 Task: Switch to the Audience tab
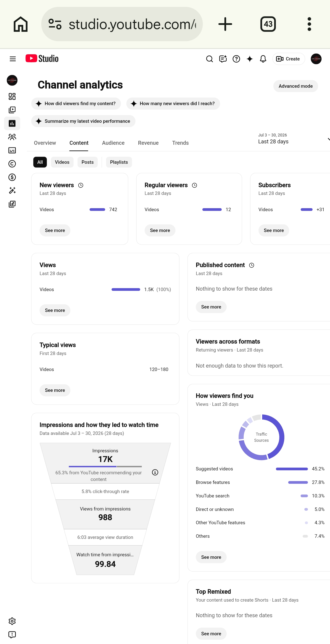(x=113, y=143)
